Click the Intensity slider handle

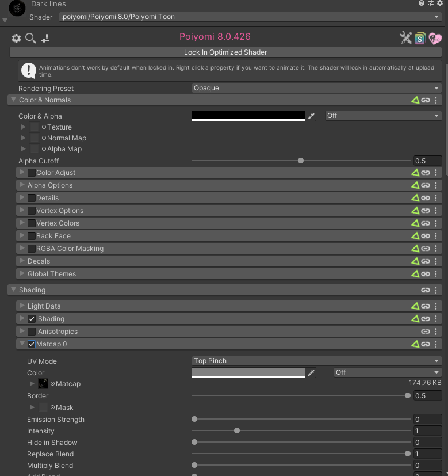coord(237,431)
